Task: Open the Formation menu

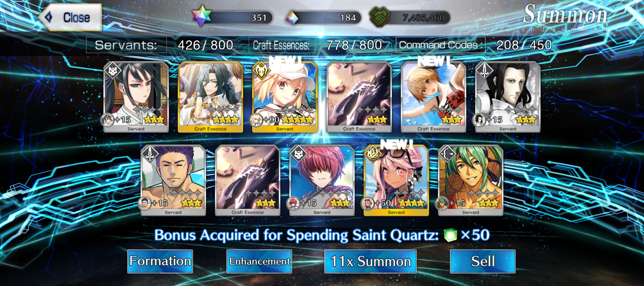Action: [x=160, y=261]
